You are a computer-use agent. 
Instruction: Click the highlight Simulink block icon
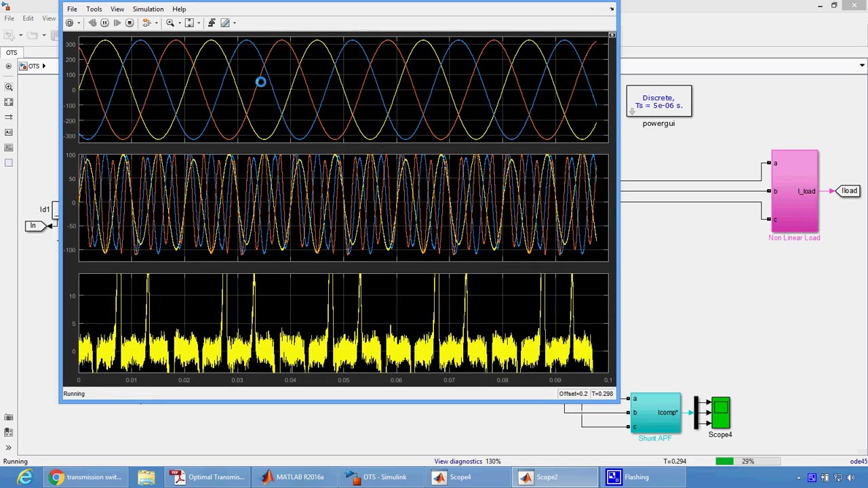[x=146, y=23]
